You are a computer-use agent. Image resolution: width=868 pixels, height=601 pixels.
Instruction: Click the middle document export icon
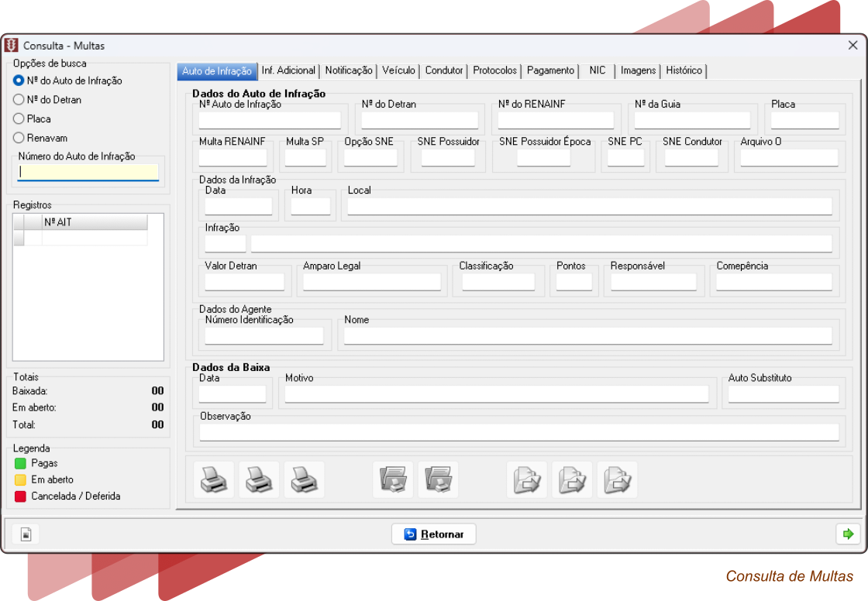click(572, 480)
